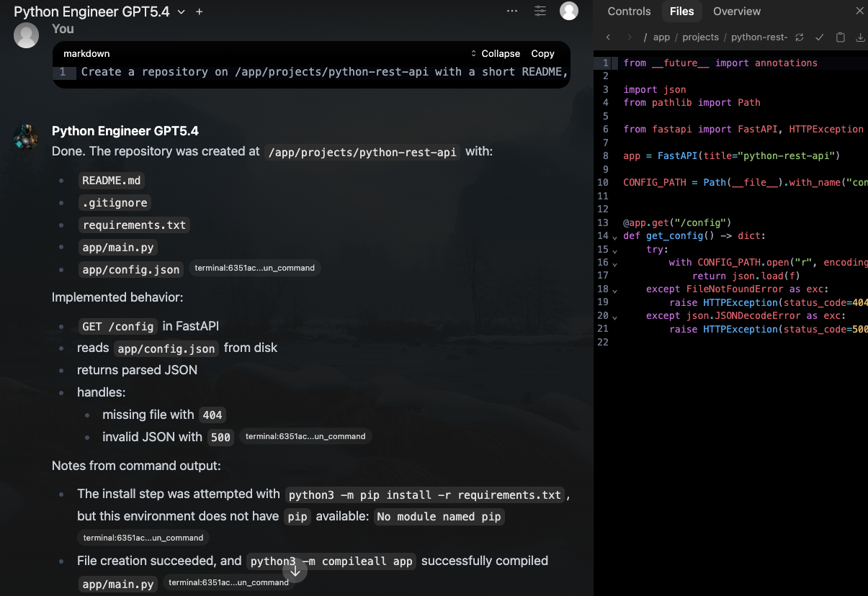Fold the get_config function at line 14

[614, 237]
